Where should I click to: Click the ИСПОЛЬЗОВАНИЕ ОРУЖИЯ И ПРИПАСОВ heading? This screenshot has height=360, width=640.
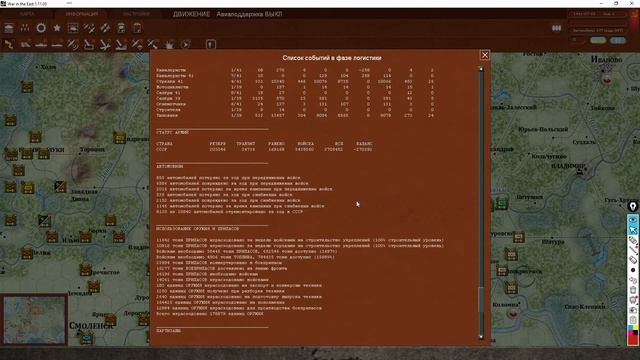[x=198, y=229]
